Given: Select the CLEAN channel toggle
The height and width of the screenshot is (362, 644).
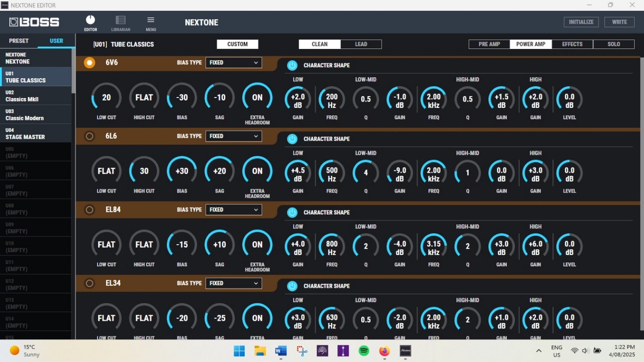Looking at the screenshot, I should click(319, 44).
